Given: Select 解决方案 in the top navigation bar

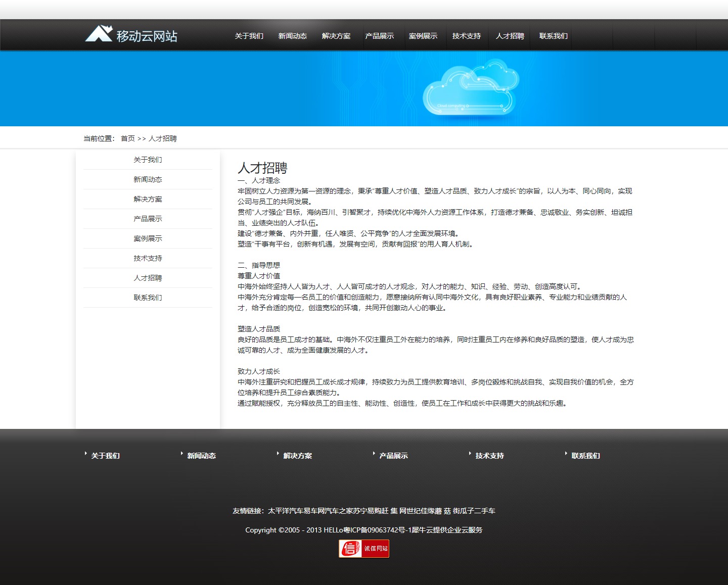Looking at the screenshot, I should click(x=336, y=36).
